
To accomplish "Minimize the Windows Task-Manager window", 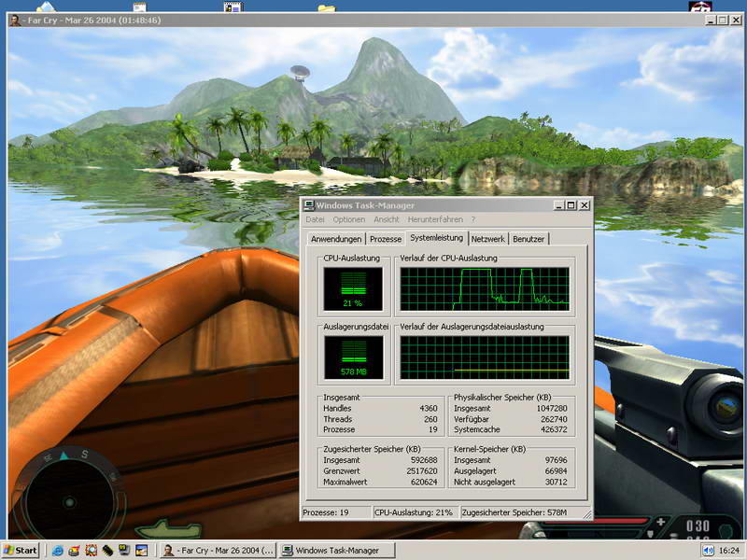I will [559, 205].
